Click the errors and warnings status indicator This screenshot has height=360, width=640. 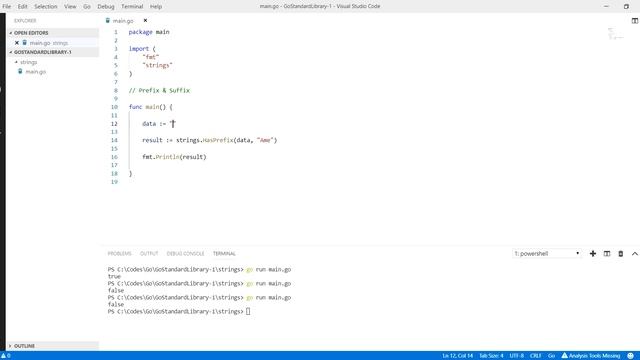pos(6,356)
